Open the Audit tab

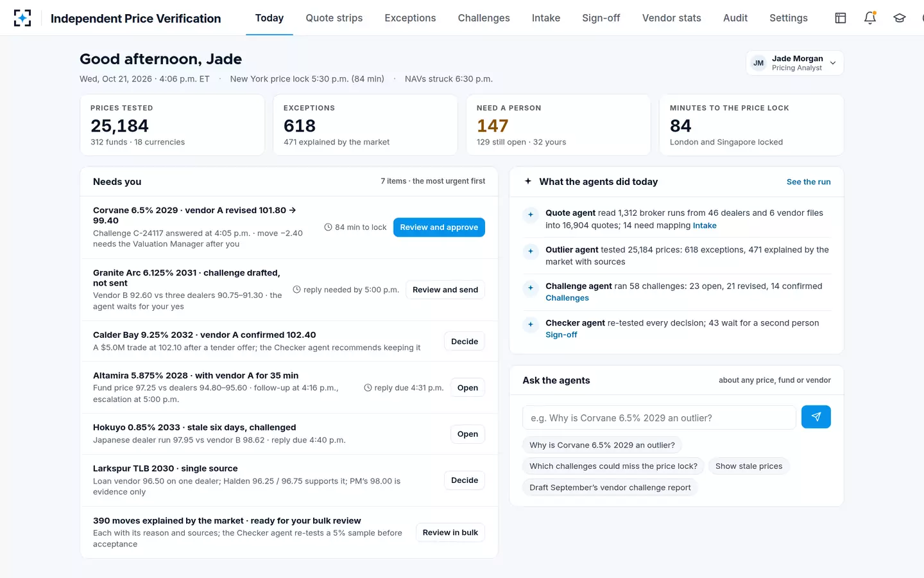(x=735, y=18)
